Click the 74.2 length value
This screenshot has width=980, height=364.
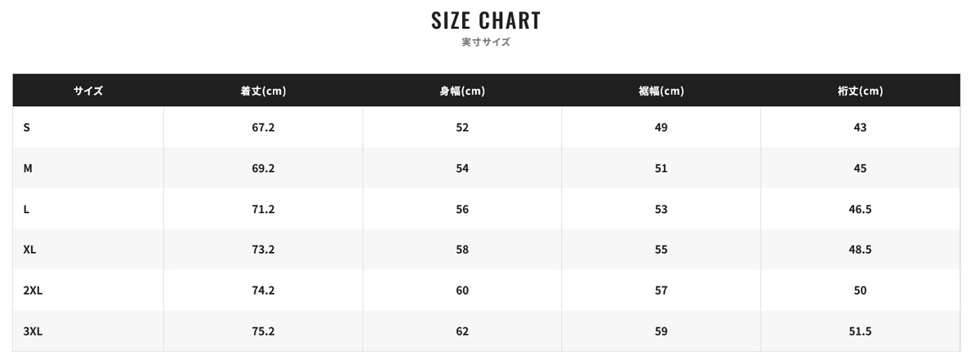263,291
